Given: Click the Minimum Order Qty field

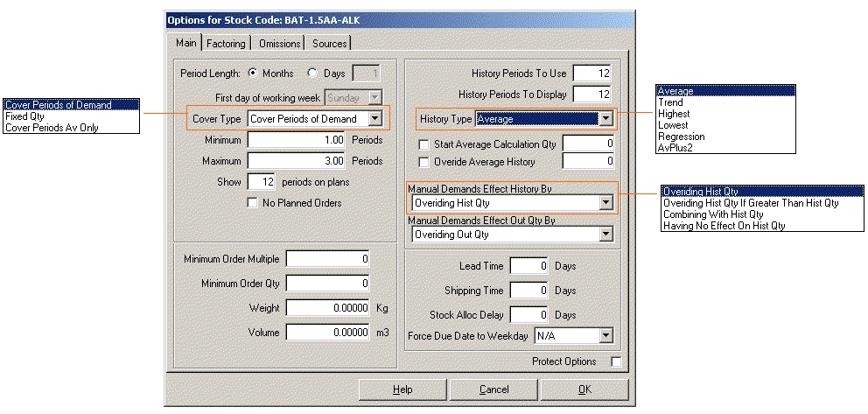Looking at the screenshot, I should tap(327, 284).
